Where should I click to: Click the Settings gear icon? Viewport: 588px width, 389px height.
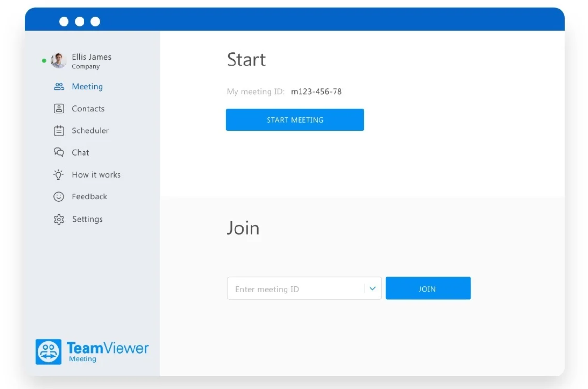tap(59, 219)
